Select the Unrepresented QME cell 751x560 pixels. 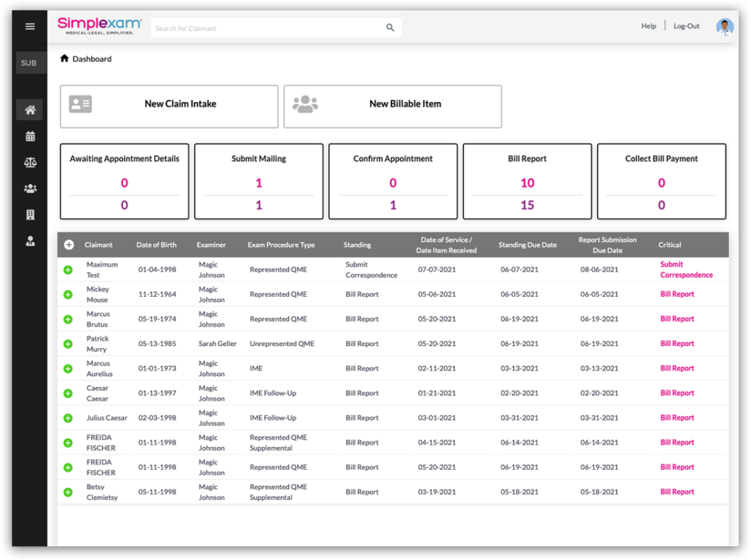pyautogui.click(x=282, y=344)
